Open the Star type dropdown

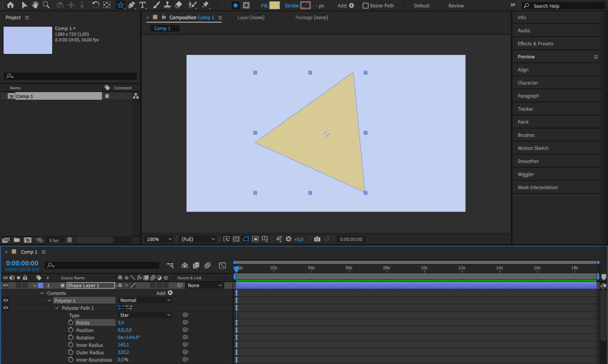(x=145, y=315)
